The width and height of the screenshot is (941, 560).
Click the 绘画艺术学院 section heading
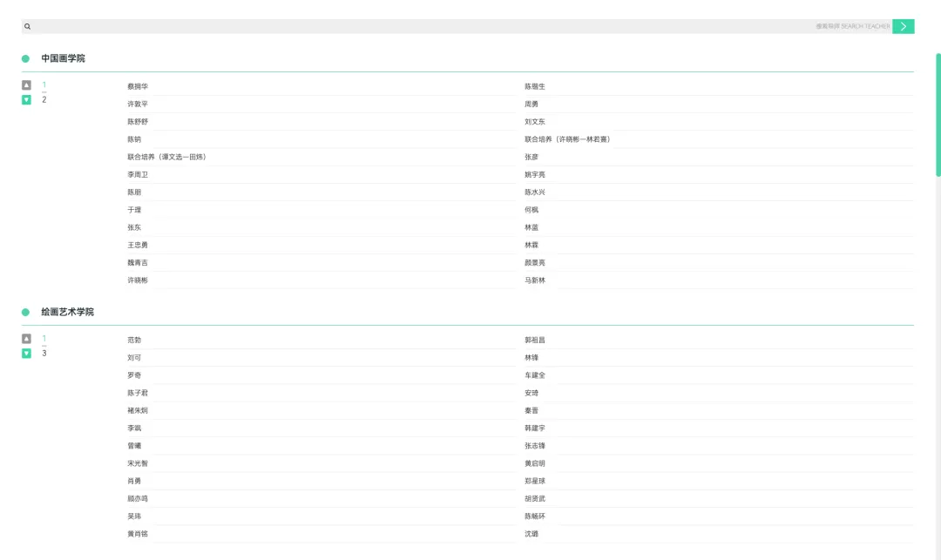coord(67,312)
